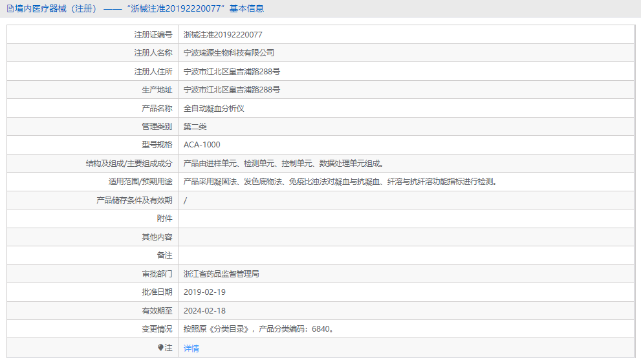Click the 批准日期 label

click(x=157, y=292)
